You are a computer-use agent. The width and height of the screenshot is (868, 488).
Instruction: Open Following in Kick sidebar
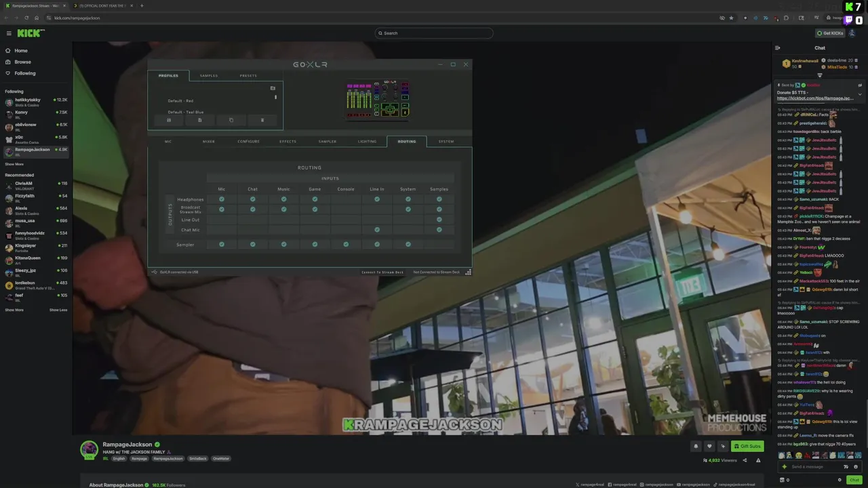tap(24, 73)
